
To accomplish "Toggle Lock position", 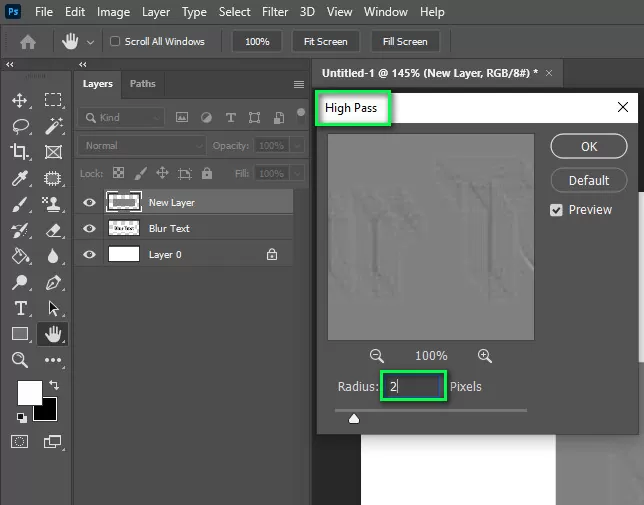I will point(162,173).
